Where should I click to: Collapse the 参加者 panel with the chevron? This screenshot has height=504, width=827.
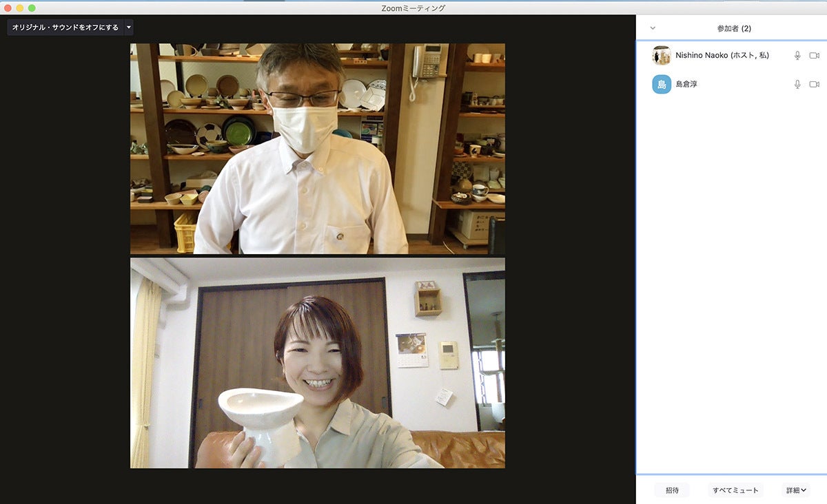coord(653,28)
